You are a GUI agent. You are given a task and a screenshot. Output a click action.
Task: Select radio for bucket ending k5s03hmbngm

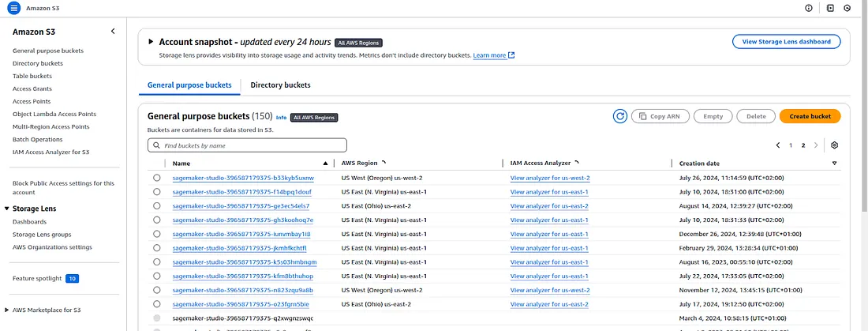[x=157, y=261]
